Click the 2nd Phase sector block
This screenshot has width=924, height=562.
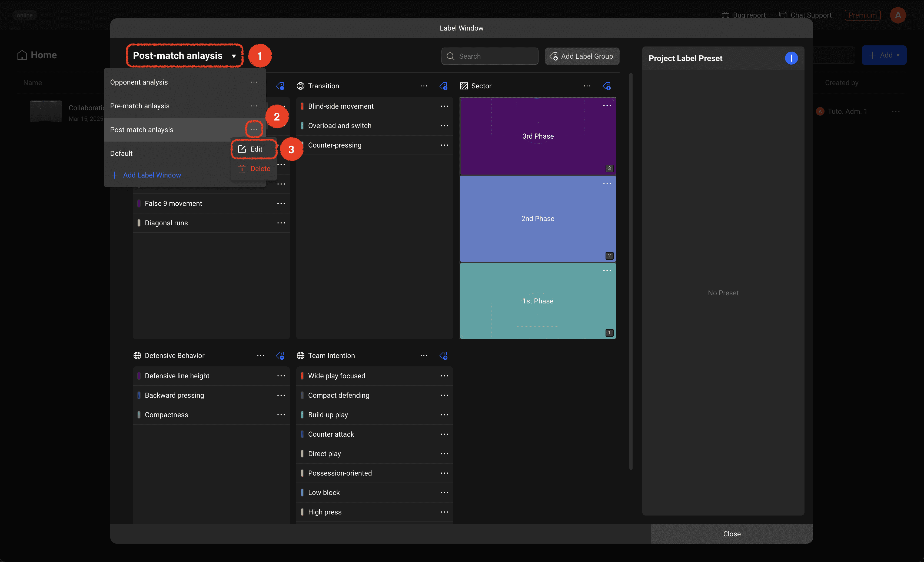click(x=537, y=219)
